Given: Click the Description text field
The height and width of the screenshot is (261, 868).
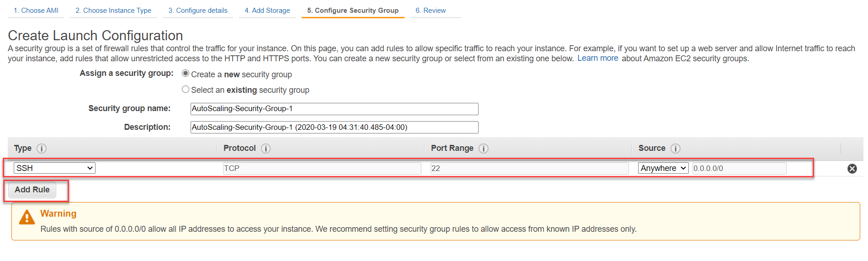Looking at the screenshot, I should click(x=334, y=127).
